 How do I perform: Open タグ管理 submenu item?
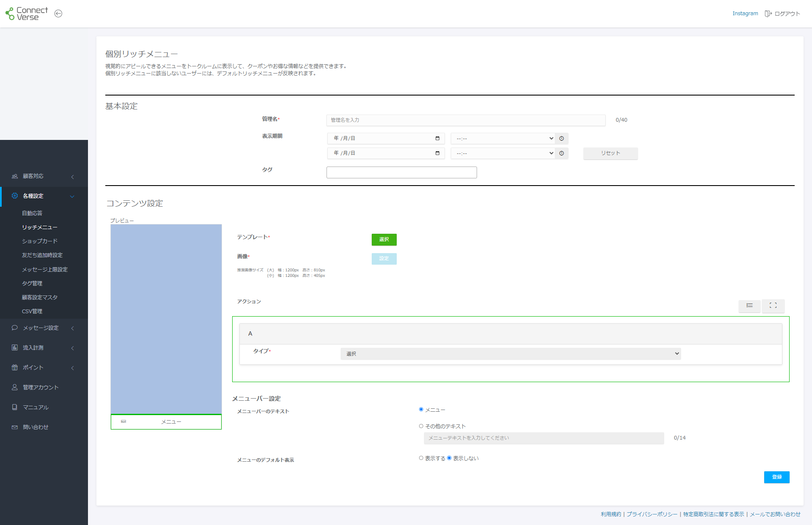point(32,283)
